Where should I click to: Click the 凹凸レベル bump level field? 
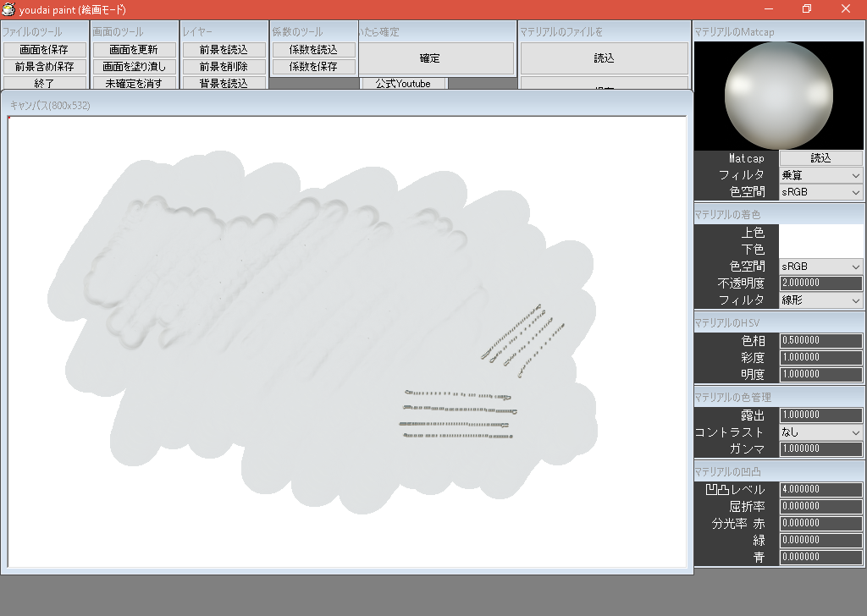coord(820,489)
